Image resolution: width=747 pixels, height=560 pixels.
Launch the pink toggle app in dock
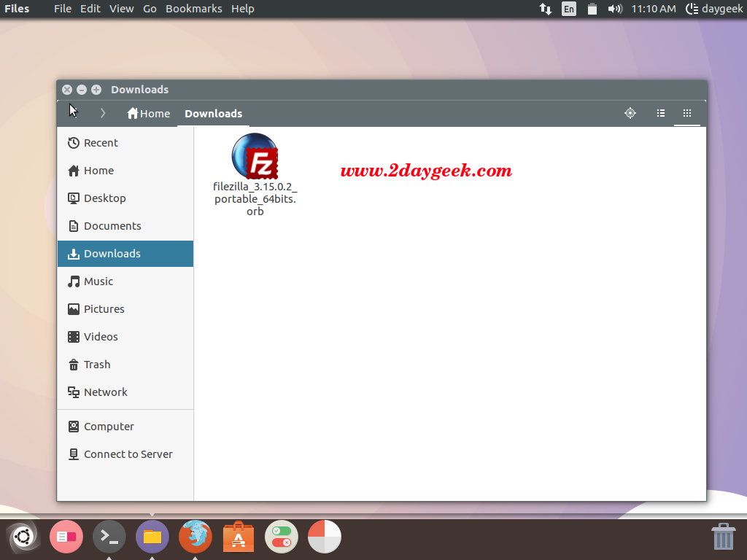(x=66, y=537)
